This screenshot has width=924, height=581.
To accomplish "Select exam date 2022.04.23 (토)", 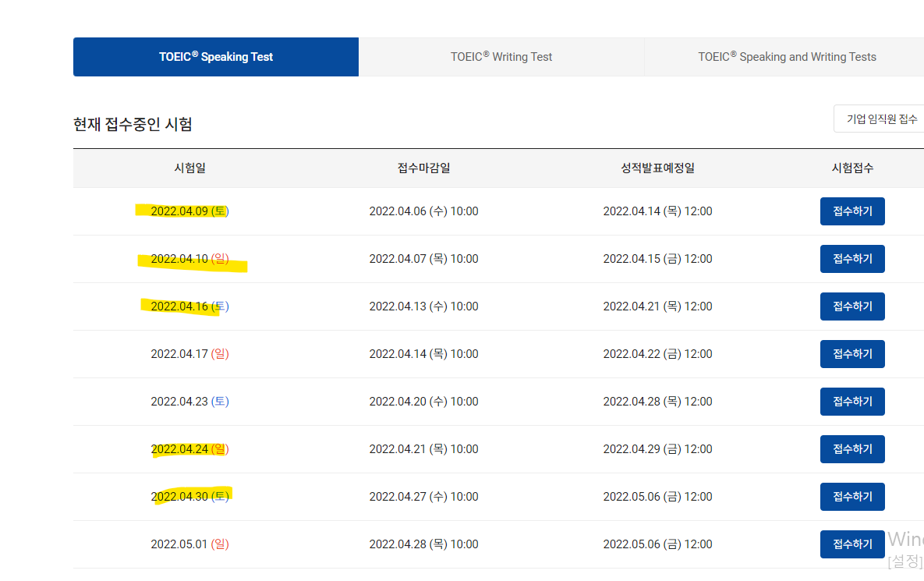I will (189, 402).
